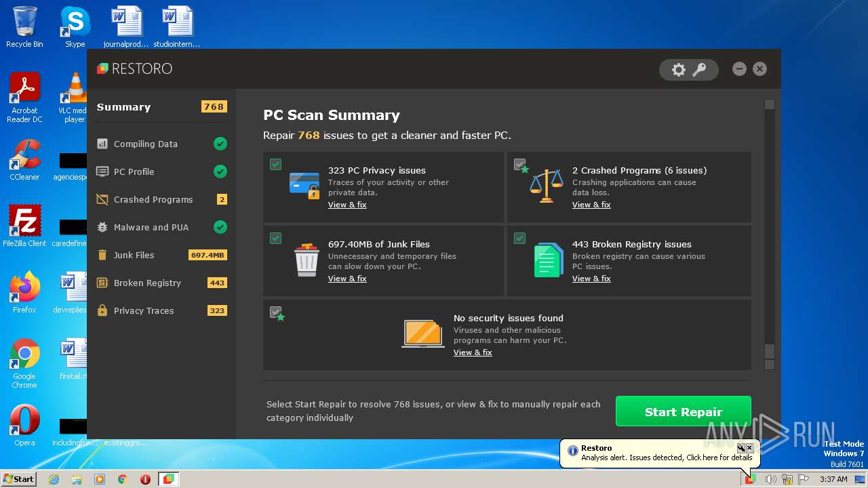Viewport: 868px width, 488px height.
Task: Open Privacy Traces sidebar section
Action: pos(161,310)
